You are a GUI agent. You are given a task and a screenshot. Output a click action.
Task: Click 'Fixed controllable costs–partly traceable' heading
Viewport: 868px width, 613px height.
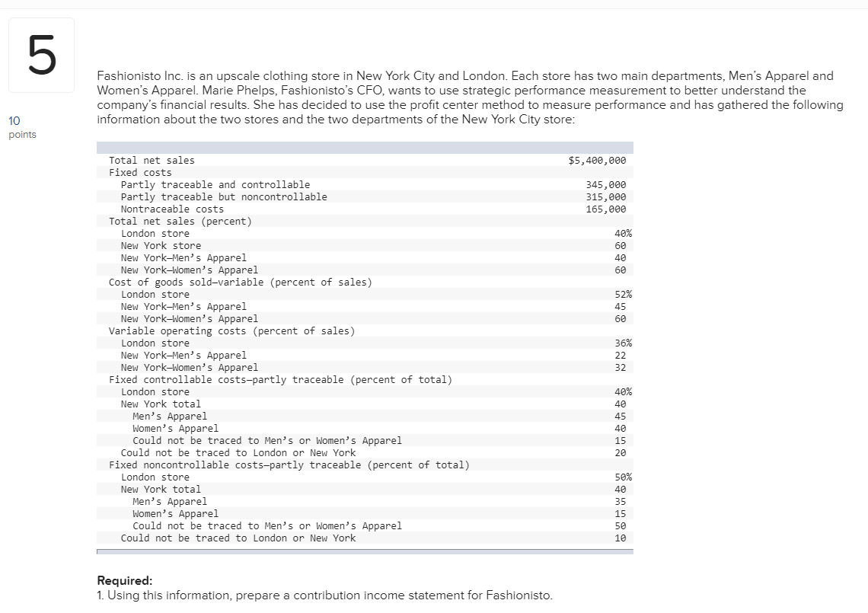click(x=280, y=380)
